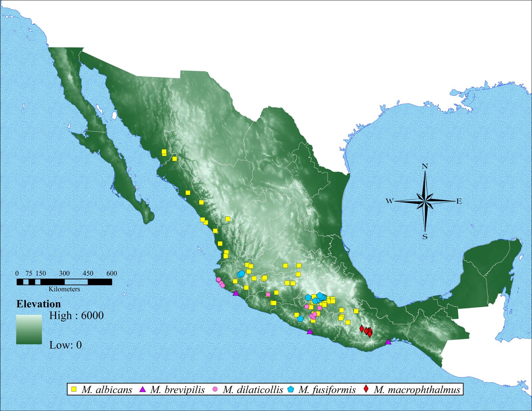The image size is (532, 411).
Task: Click the 'Low: 0' elevation label
Action: [x=66, y=345]
